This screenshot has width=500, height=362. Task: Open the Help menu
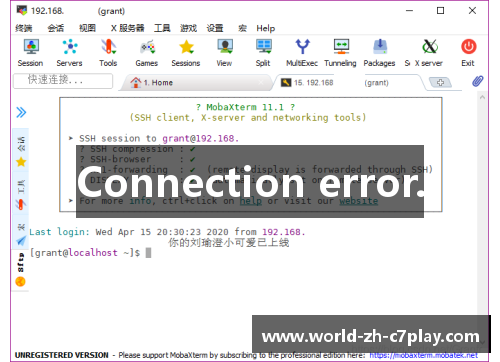[265, 28]
